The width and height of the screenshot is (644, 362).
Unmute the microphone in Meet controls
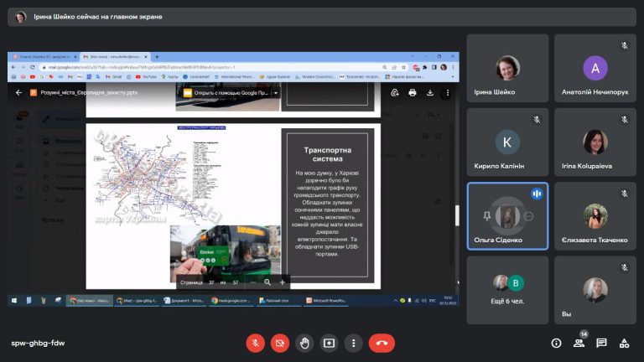point(255,343)
